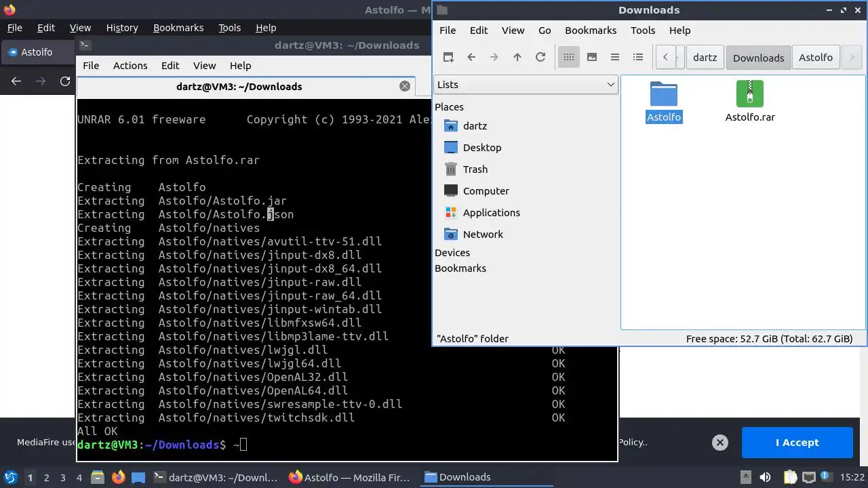Screen dimensions: 868x488
Task: Switch to detailed list view
Action: [638, 57]
